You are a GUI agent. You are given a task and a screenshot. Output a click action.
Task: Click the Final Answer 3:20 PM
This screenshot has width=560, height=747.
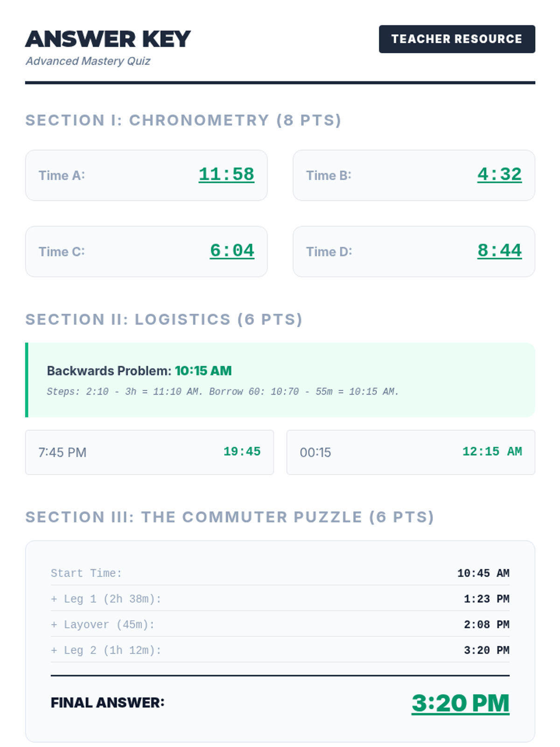click(x=460, y=703)
